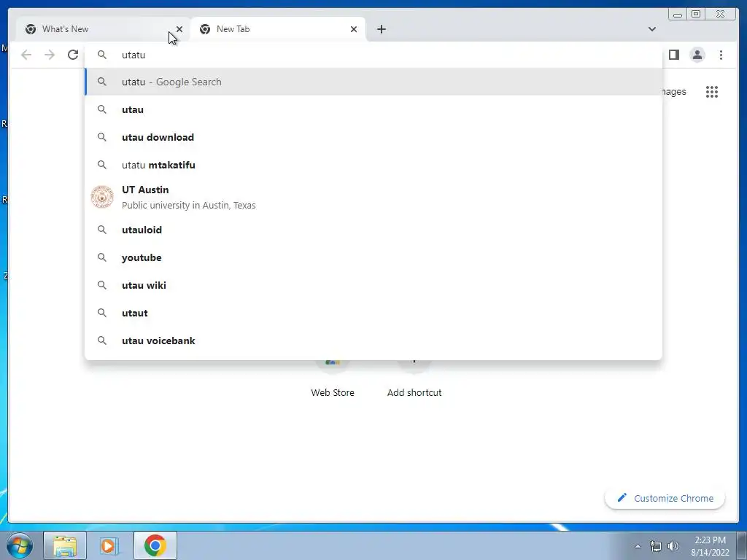Viewport: 747px width, 560px height.
Task: Click the Add shortcut tile
Action: click(x=414, y=381)
